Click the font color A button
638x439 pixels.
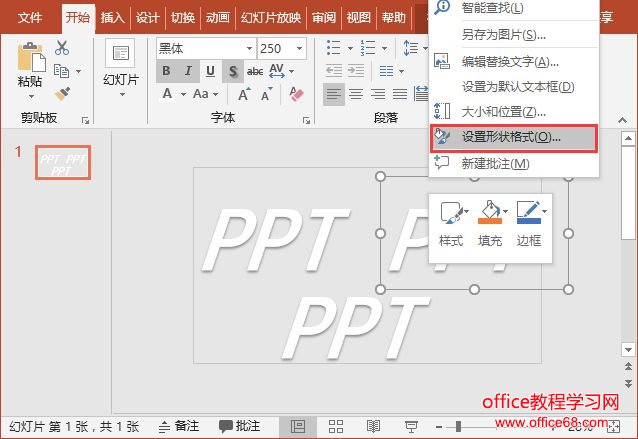[x=167, y=94]
